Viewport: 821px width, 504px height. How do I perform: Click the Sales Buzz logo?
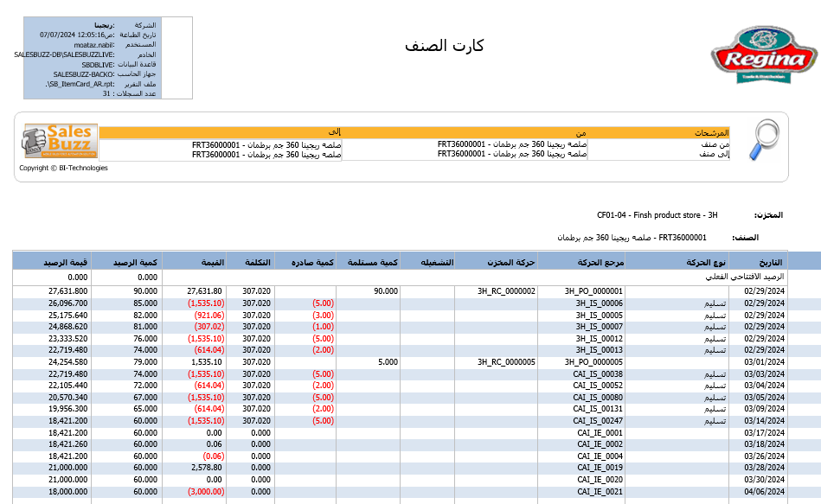(59, 143)
